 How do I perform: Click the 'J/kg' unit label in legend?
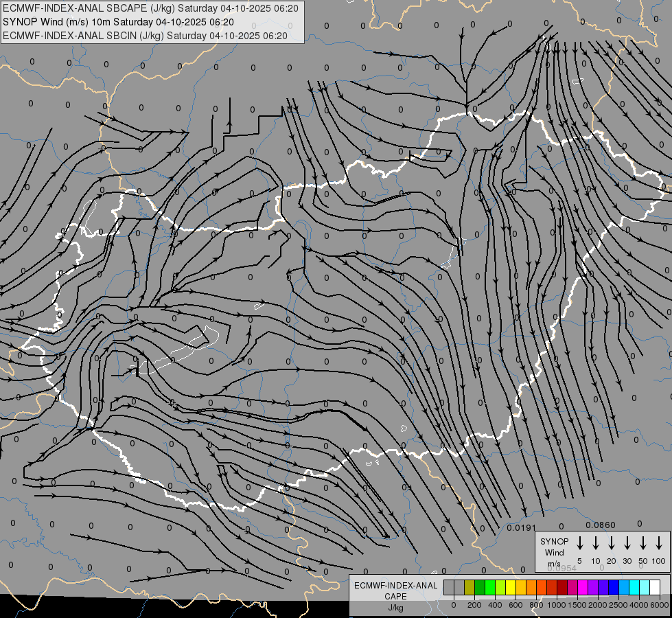point(395,608)
